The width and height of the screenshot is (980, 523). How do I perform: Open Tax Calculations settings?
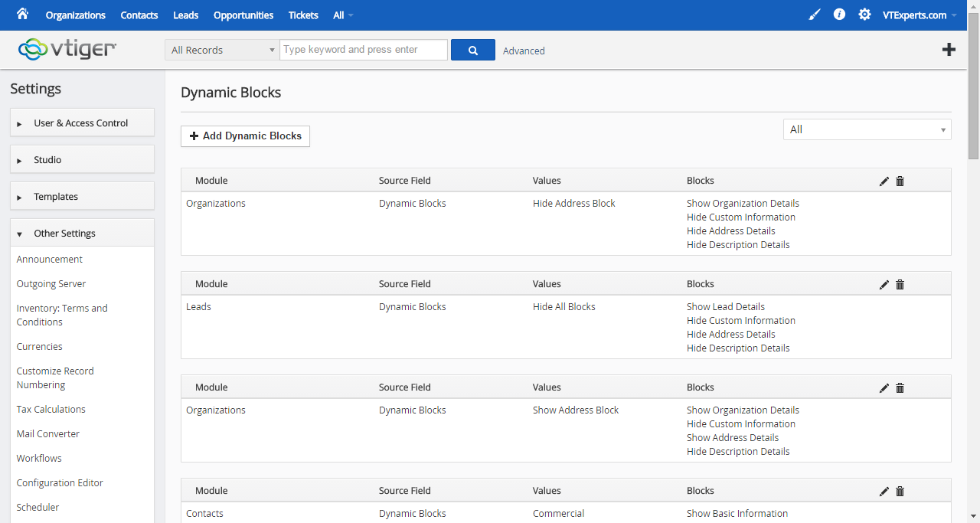[51, 409]
